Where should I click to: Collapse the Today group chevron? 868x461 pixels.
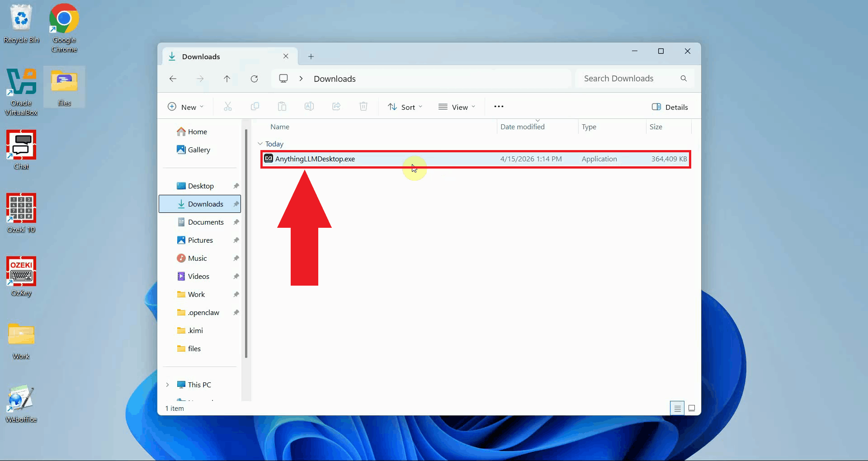coord(260,144)
